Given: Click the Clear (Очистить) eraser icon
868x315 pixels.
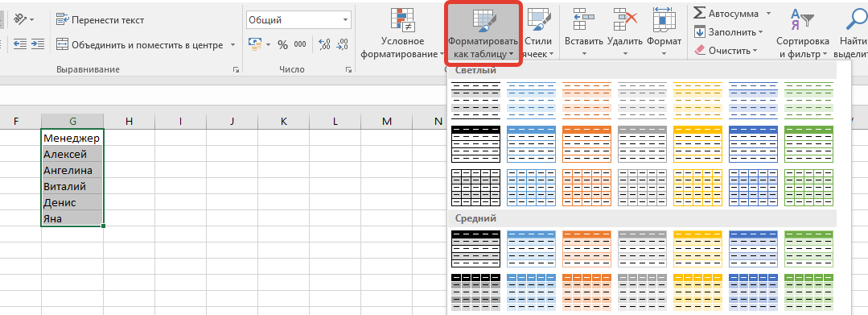Looking at the screenshot, I should tap(700, 51).
